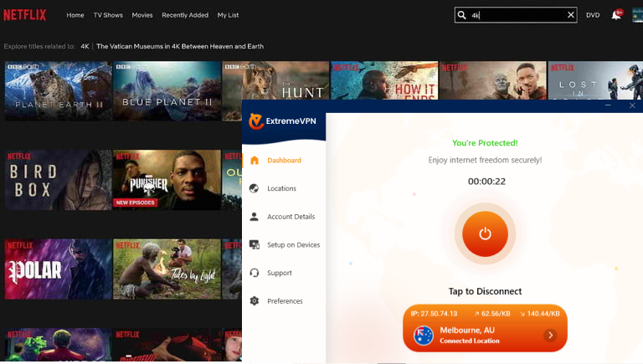
Task: Open the Account Details label
Action: (291, 217)
